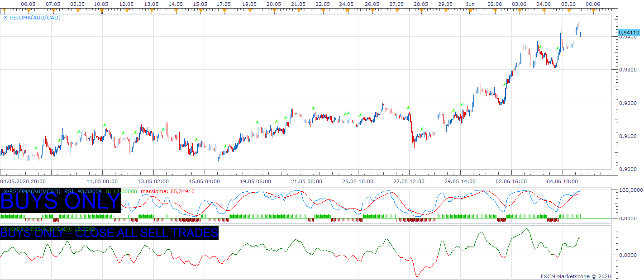The height and width of the screenshot is (280, 644).
Task: Click the marsioma: 85,24910 indicator value
Action: click(167, 191)
